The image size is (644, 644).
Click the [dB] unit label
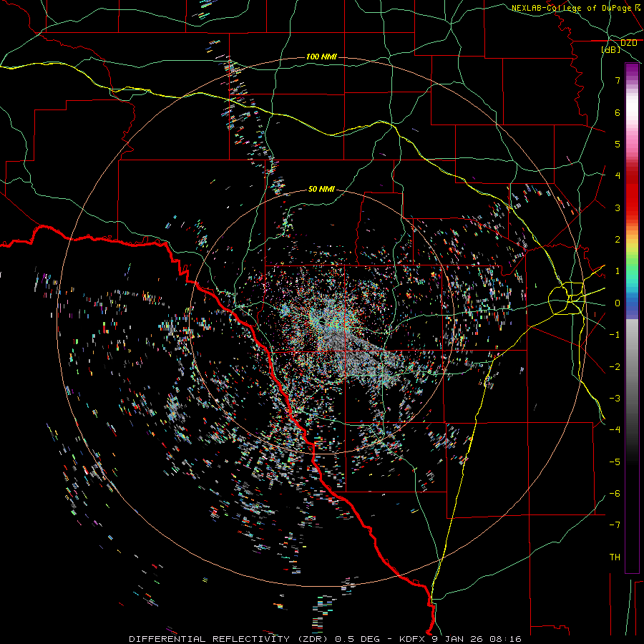[610, 49]
